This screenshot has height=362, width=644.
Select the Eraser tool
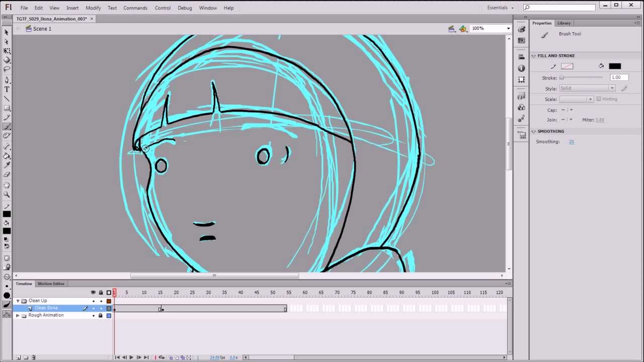7,174
